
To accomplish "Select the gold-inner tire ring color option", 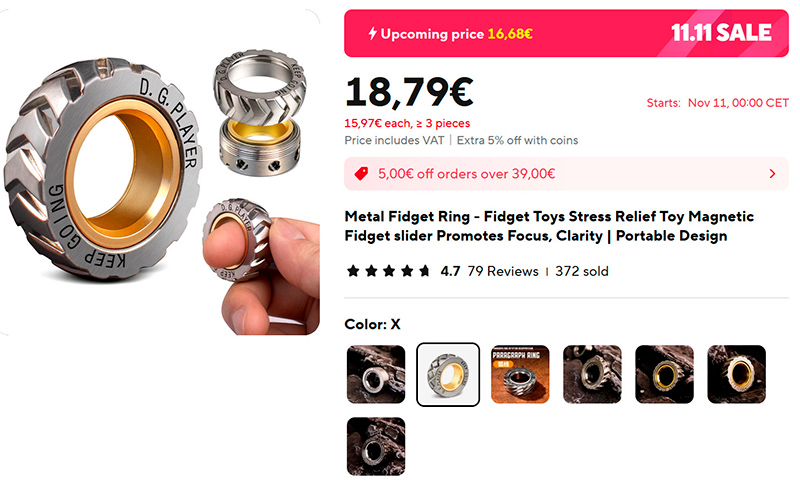I will [x=448, y=374].
